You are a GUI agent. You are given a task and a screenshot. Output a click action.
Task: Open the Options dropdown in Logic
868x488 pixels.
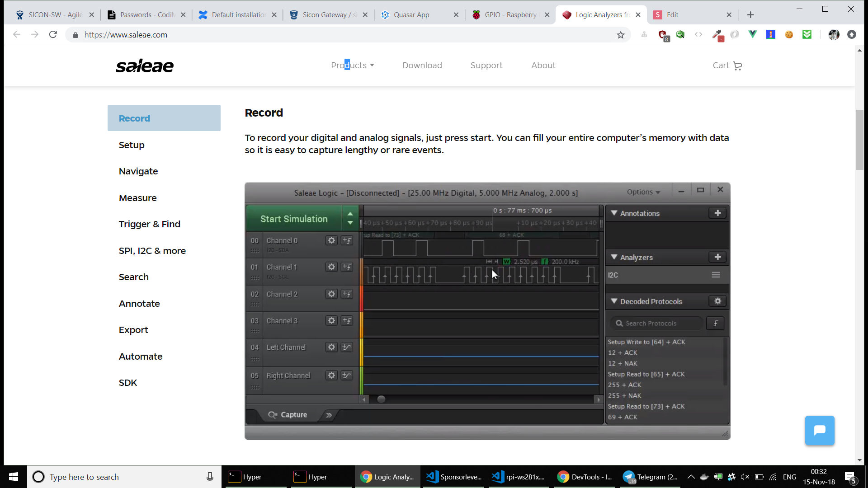(643, 192)
